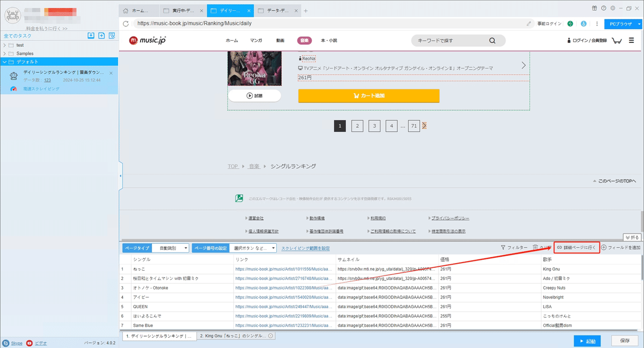Click the フィルター button
The height and width of the screenshot is (348, 644).
point(514,248)
